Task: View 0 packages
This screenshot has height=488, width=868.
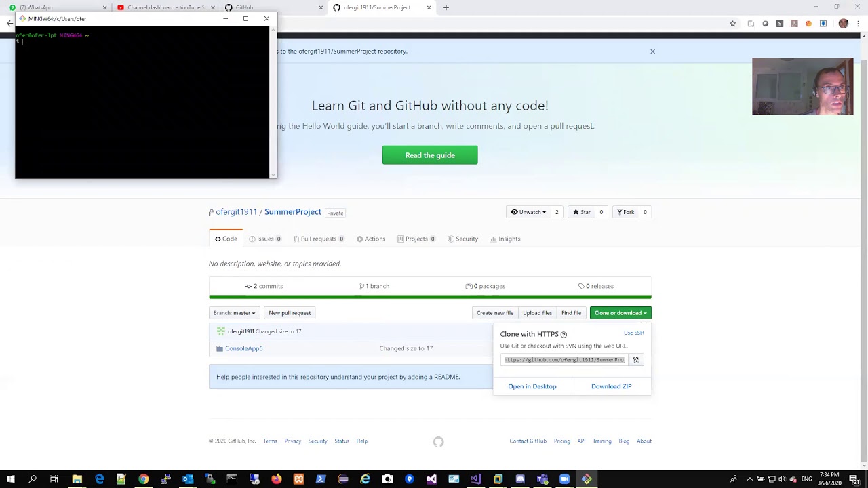Action: tap(486, 286)
